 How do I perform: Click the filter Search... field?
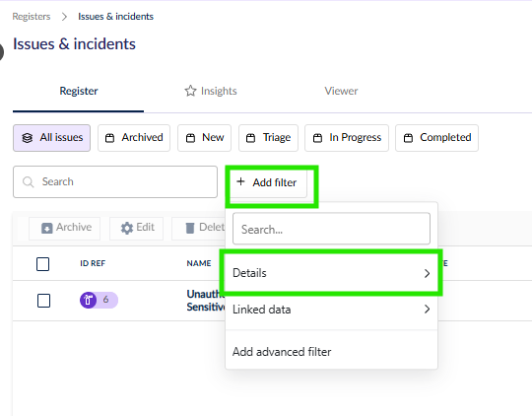click(x=331, y=229)
